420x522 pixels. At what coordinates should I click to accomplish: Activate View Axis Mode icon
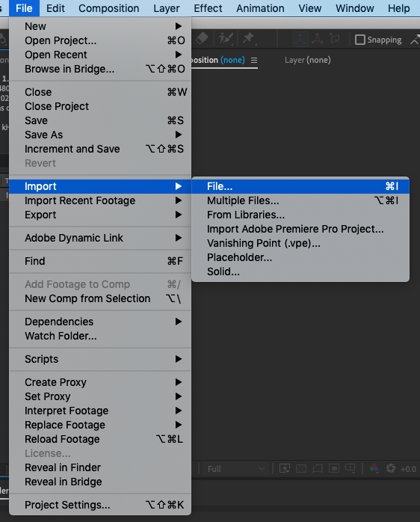point(335,39)
